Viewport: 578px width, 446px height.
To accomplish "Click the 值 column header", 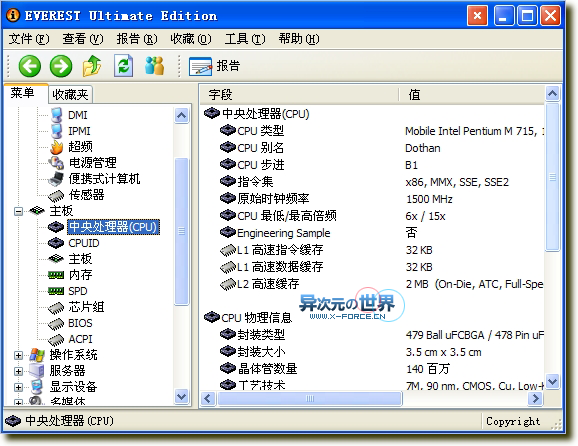I will [472, 95].
